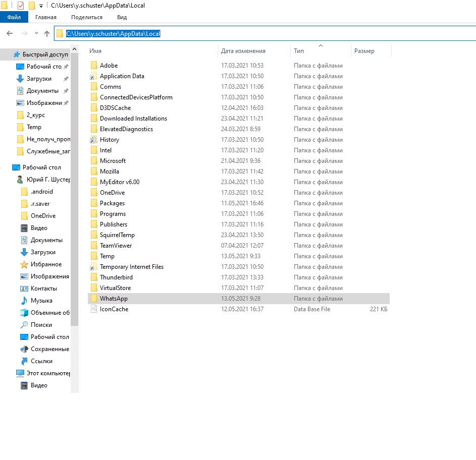Open the Поделиться ribbon tab
476x460 pixels.
pos(87,17)
